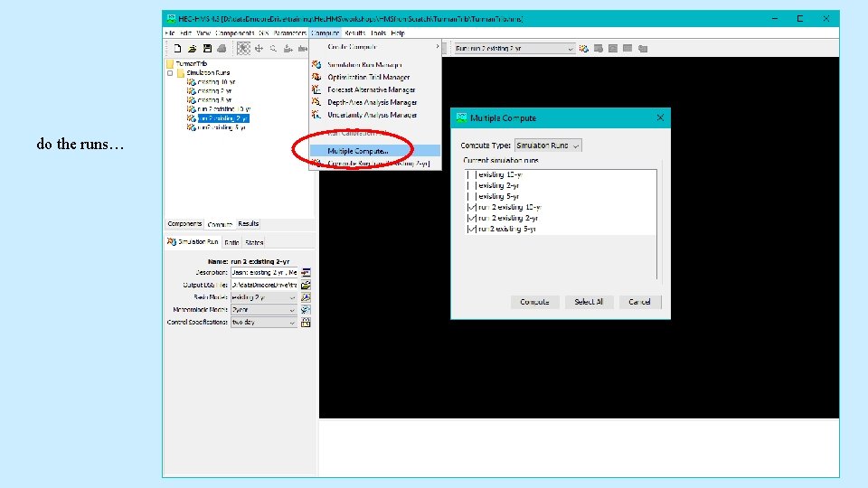This screenshot has height=488, width=868.
Task: Switch to the Results tab below tree
Action: tap(248, 224)
